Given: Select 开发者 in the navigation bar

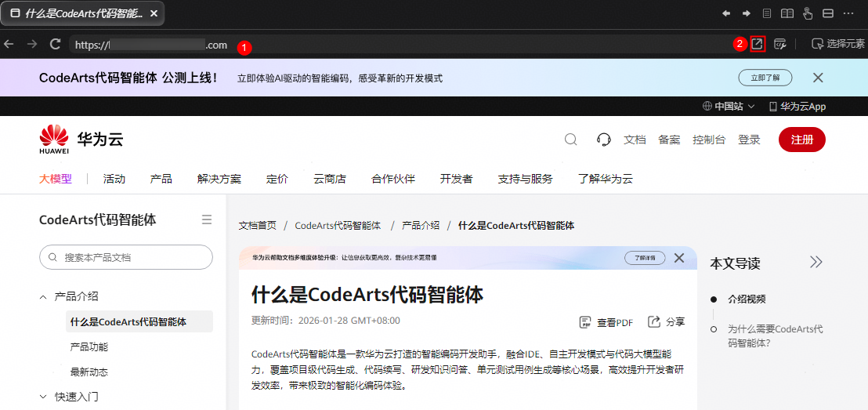Looking at the screenshot, I should (x=456, y=179).
